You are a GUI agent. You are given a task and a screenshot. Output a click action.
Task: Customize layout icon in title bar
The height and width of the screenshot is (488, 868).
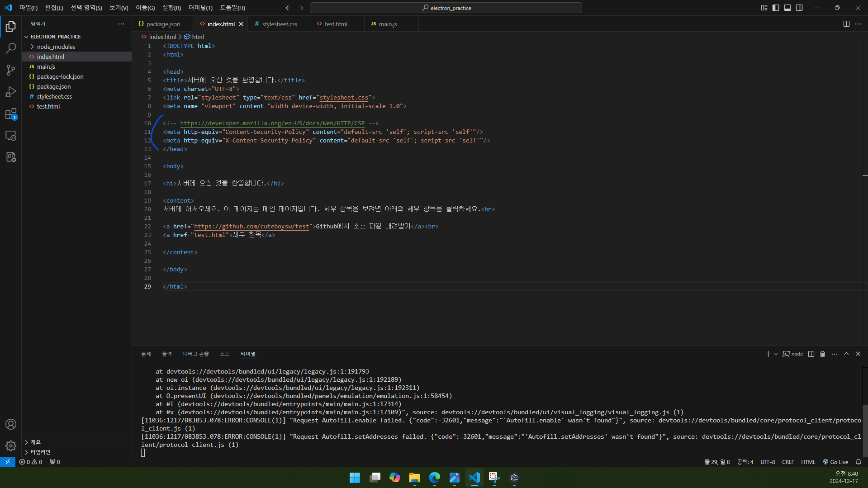tap(764, 8)
